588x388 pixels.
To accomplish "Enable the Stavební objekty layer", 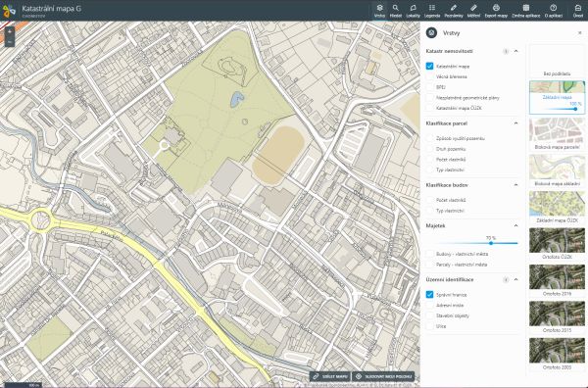I will coord(430,316).
